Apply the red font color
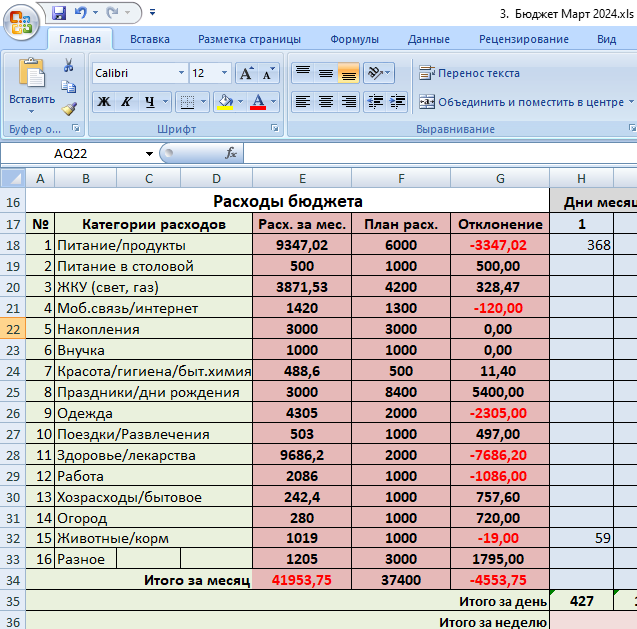The image size is (637, 629). tap(258, 102)
